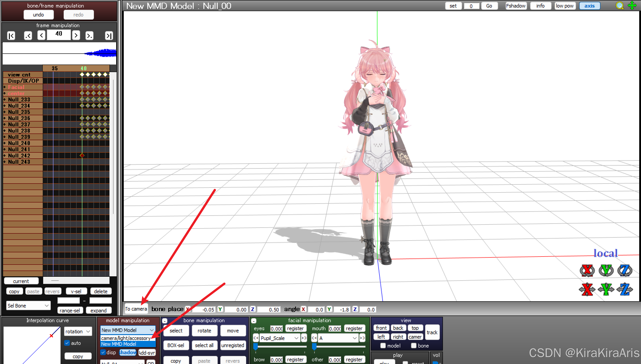Click the green Y-axis rotate icon

click(x=606, y=270)
